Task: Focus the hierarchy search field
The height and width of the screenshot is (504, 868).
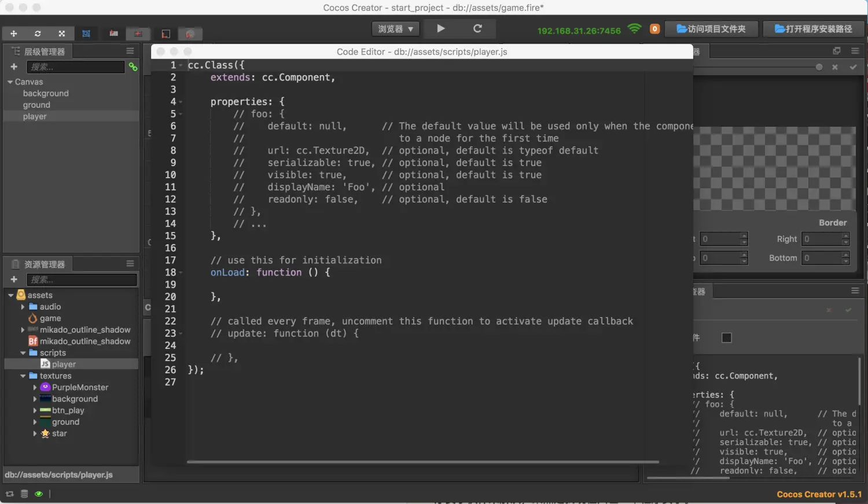Action: 76,67
